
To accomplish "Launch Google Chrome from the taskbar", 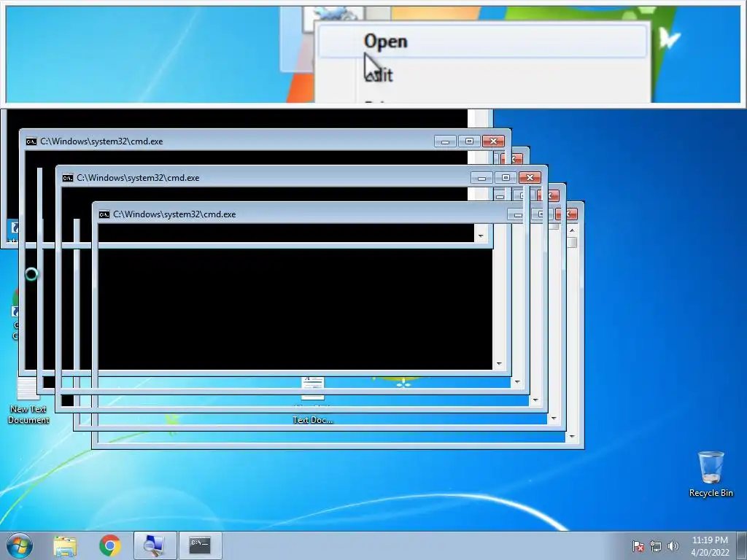I will coord(110,545).
